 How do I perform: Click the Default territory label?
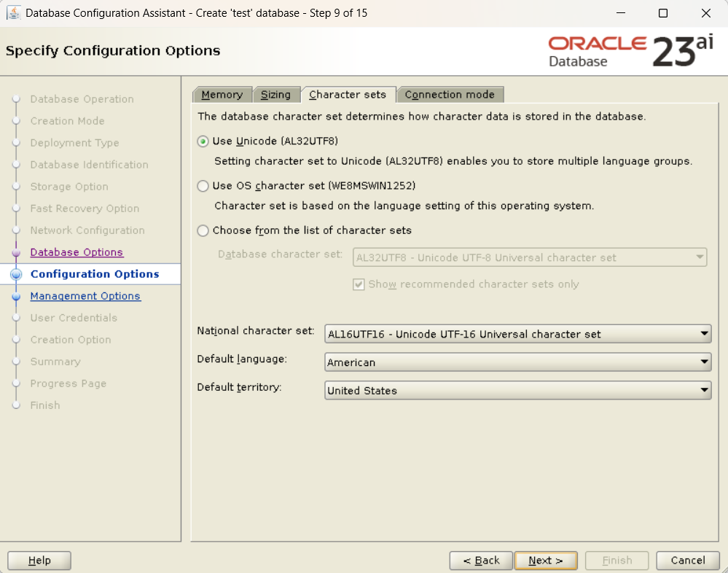coord(239,387)
